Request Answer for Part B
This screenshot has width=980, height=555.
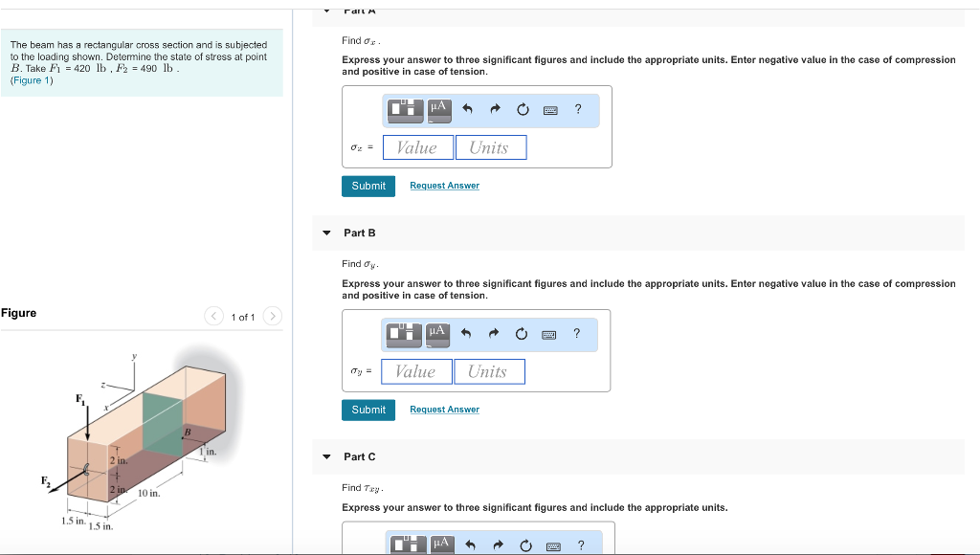(x=444, y=410)
